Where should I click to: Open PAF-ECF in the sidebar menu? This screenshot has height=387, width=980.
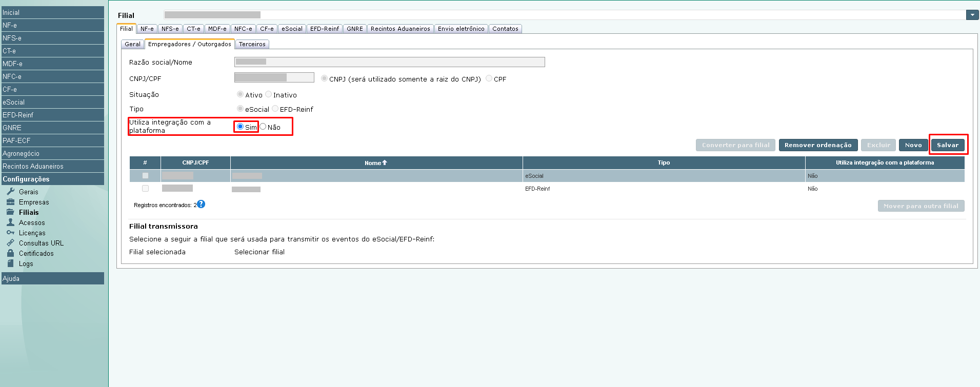tap(53, 140)
